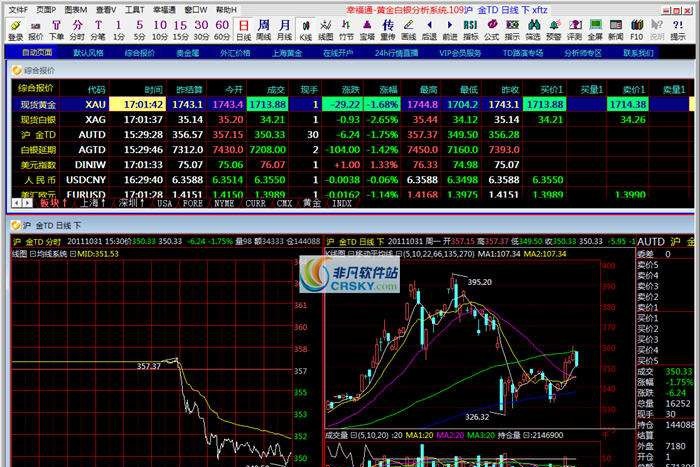Select the 竹节 bar chart icon
700x467 pixels.
point(346,30)
